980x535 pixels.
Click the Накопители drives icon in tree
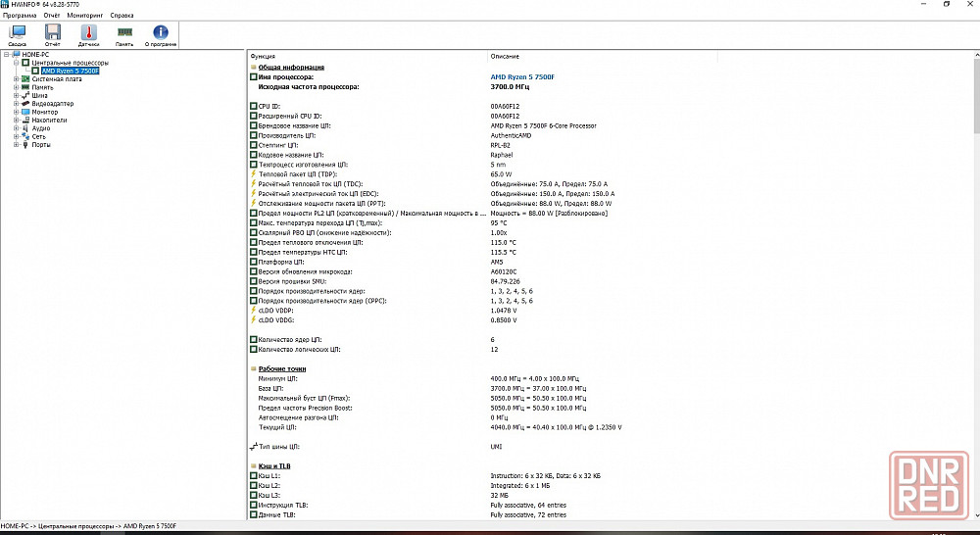pos(25,120)
